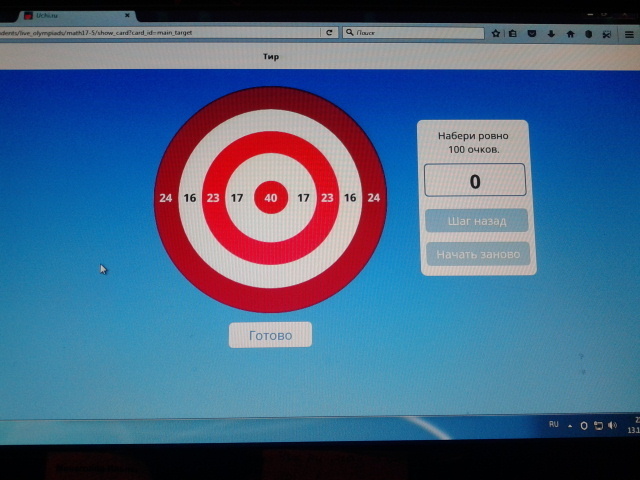Click the browser reload button

coord(328,32)
